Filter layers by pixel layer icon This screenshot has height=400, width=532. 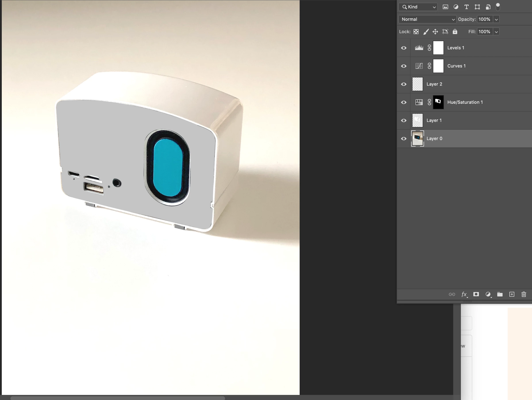pos(445,7)
